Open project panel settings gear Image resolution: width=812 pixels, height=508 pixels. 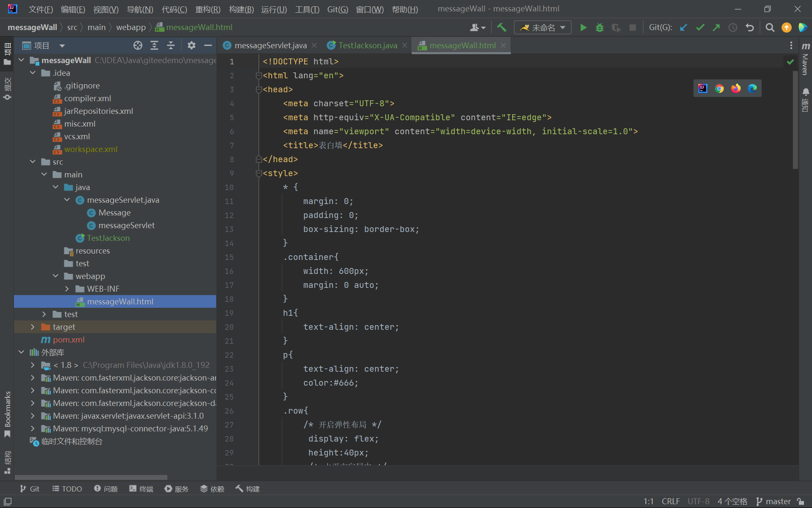[x=192, y=45]
